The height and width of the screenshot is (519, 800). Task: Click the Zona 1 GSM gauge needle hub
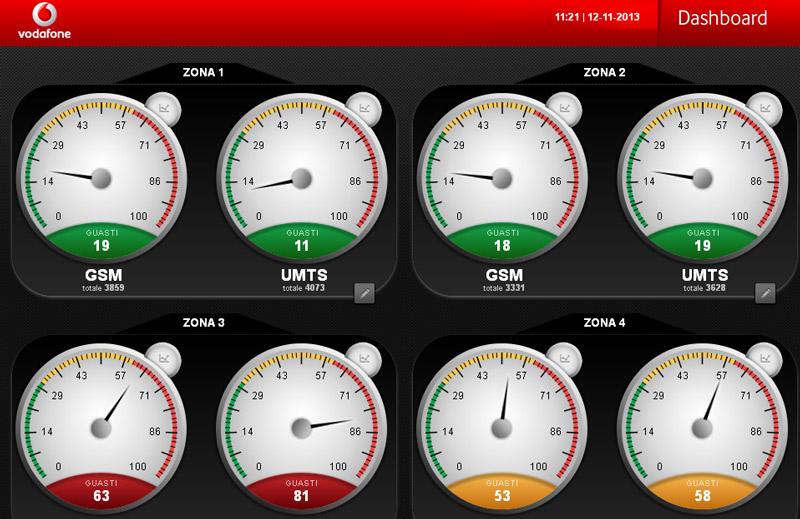point(101,179)
